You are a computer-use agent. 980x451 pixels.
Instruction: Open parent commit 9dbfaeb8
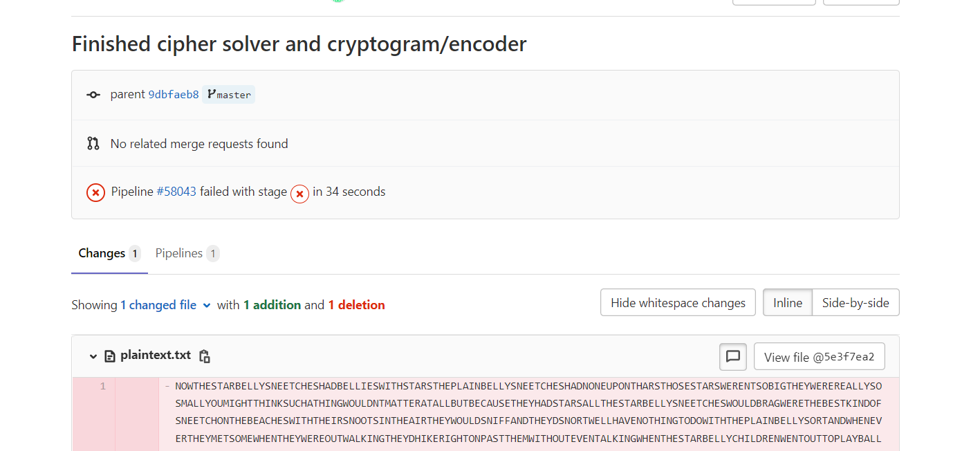174,95
